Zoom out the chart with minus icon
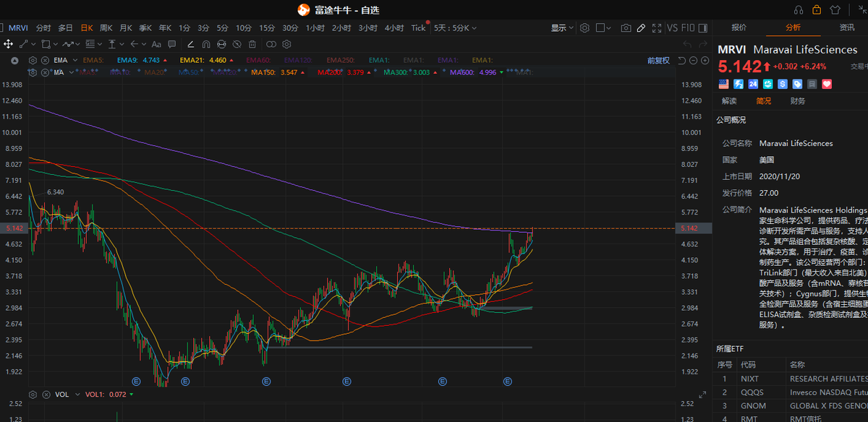868x422 pixels. pyautogui.click(x=694, y=61)
